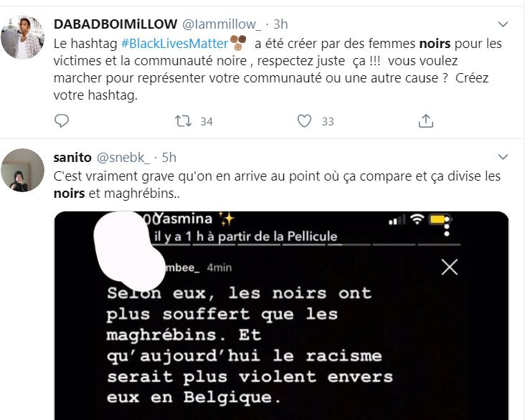Screen dimensions: 530x420
Task: Open DABADBOIMiLLOW's profile picture
Action: pos(22,37)
